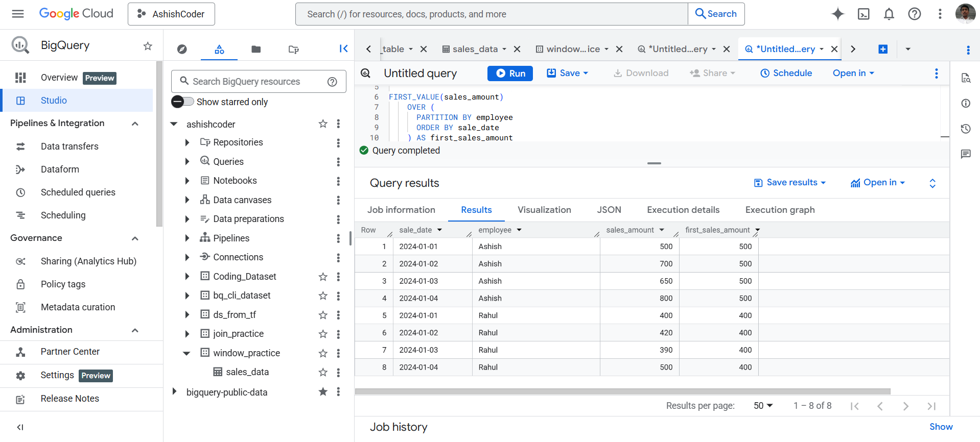This screenshot has height=442, width=980.
Task: Run the query
Action: tap(510, 73)
